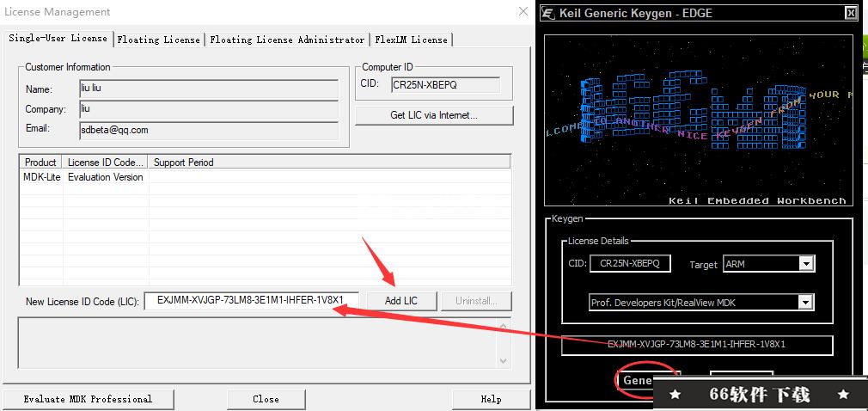The image size is (868, 411).
Task: Click the EDGE animated banner in the keygen
Action: [699, 120]
